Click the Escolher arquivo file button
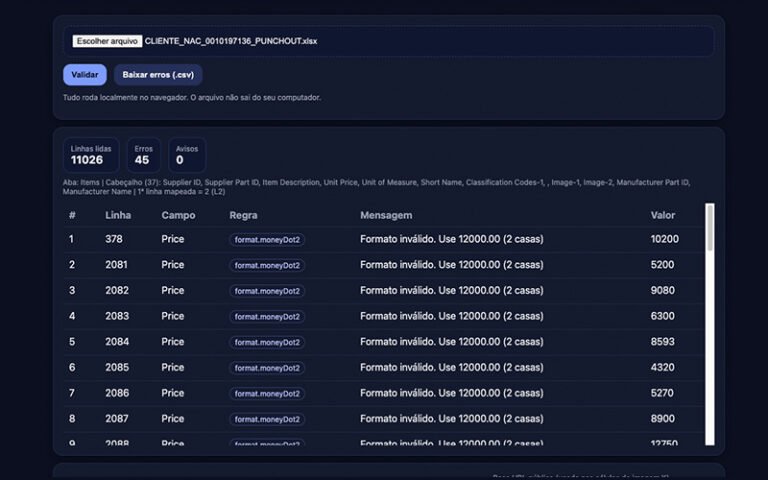Image resolution: width=768 pixels, height=480 pixels. pyautogui.click(x=107, y=41)
